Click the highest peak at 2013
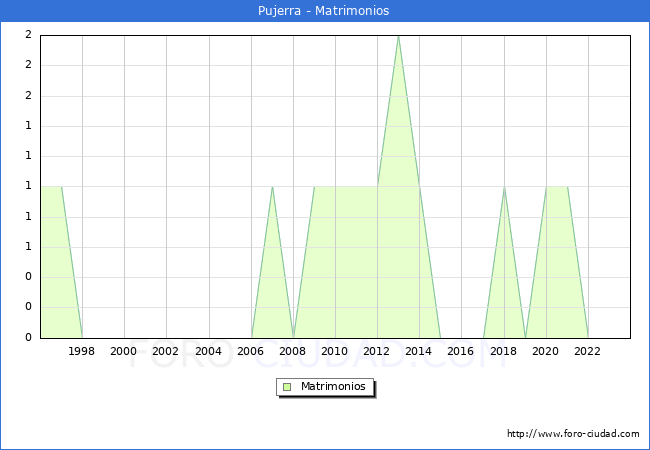 (398, 37)
